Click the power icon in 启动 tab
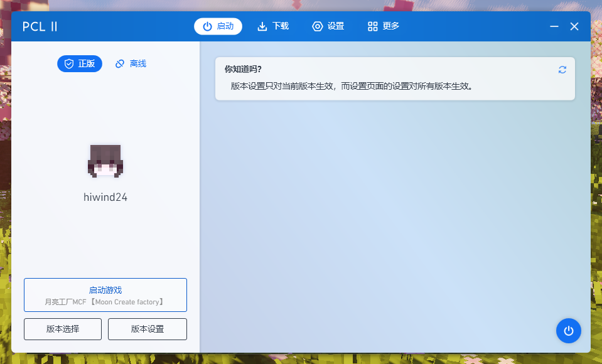 [x=207, y=26]
